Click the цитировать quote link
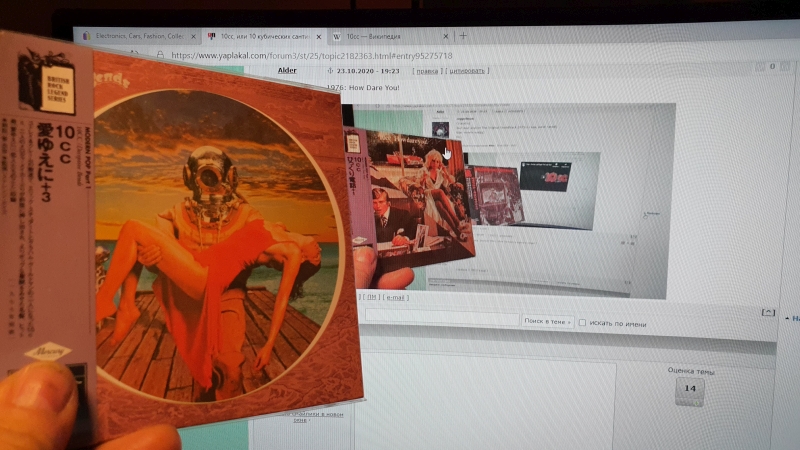The width and height of the screenshot is (800, 450). tap(467, 71)
